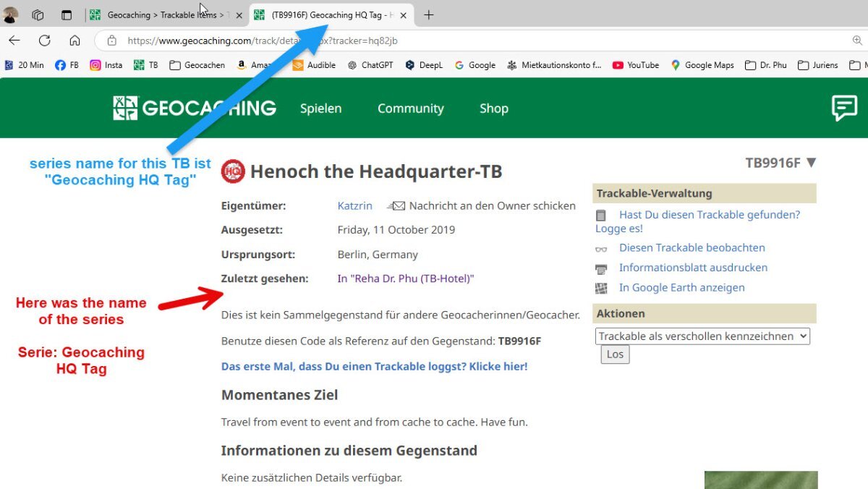Close the Geocaching HQ Tag tab
This screenshot has height=489, width=868.
click(x=404, y=15)
